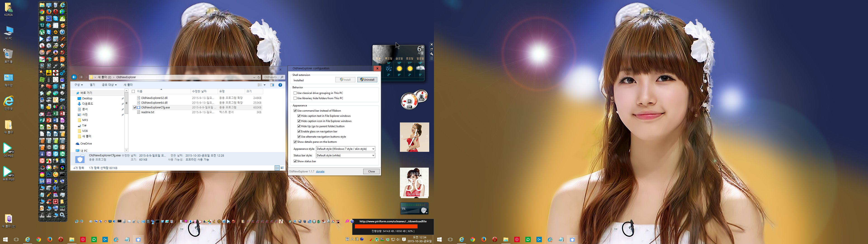Toggle the preview pane icon in Explorer
The height and width of the screenshot is (244, 868).
(x=272, y=85)
